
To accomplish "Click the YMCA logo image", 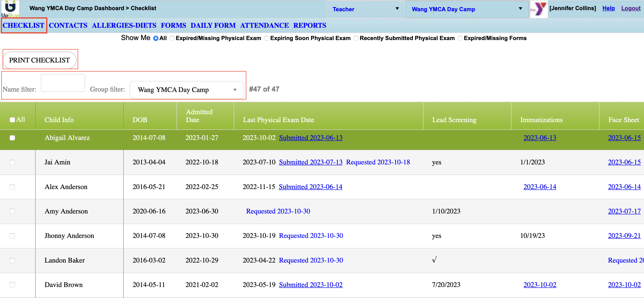I will [539, 9].
